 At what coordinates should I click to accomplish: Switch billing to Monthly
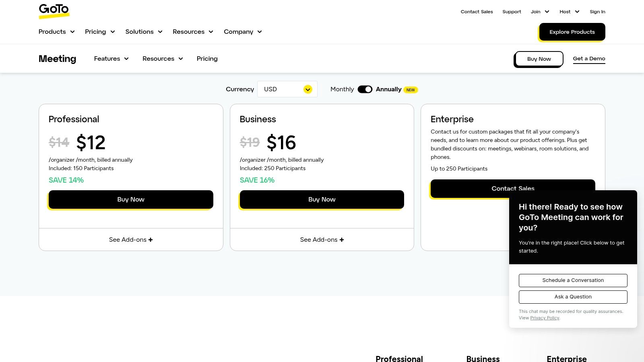pyautogui.click(x=342, y=89)
